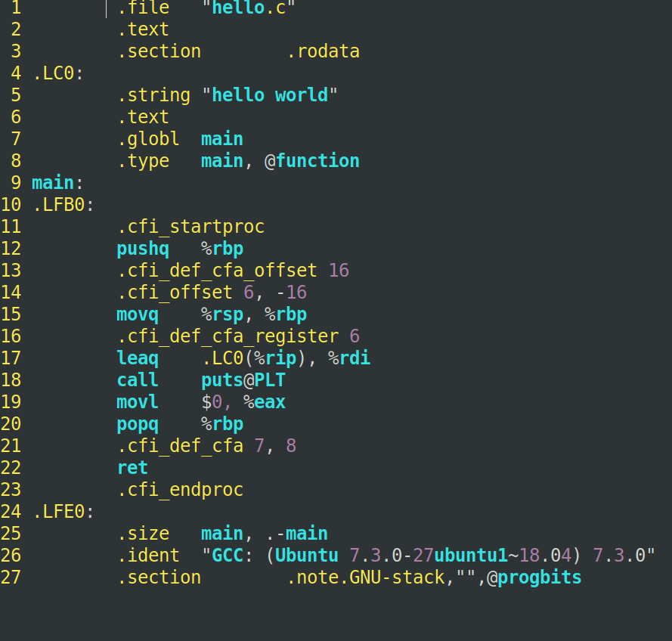
Task: Click the popq instruction
Action: [x=138, y=425]
